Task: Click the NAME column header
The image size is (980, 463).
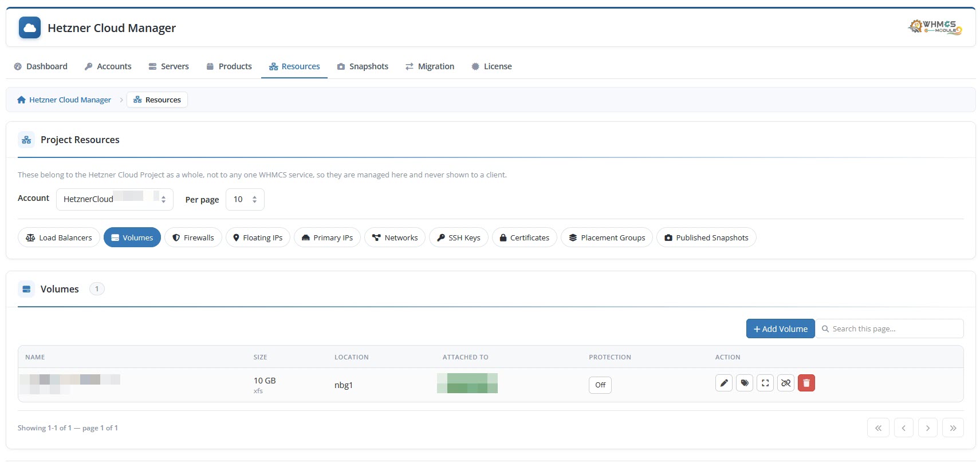Action: (x=35, y=357)
